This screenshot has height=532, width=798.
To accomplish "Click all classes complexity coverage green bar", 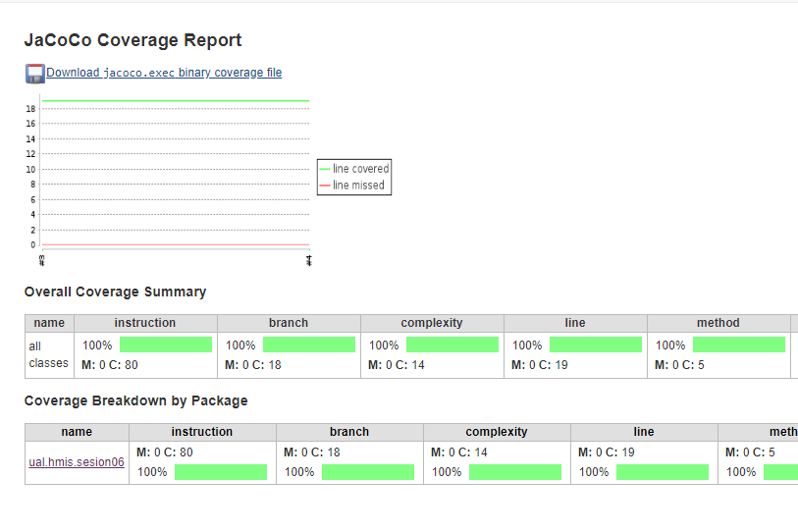I will [452, 345].
